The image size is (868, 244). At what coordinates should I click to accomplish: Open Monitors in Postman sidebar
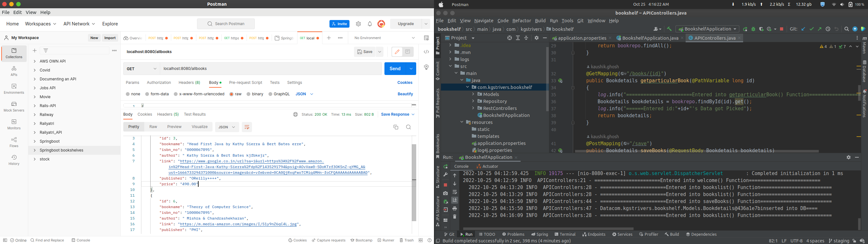(14, 125)
